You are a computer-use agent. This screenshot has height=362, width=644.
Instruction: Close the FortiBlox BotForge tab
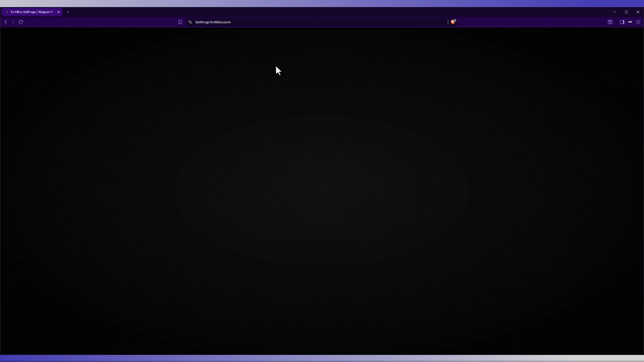pos(58,12)
